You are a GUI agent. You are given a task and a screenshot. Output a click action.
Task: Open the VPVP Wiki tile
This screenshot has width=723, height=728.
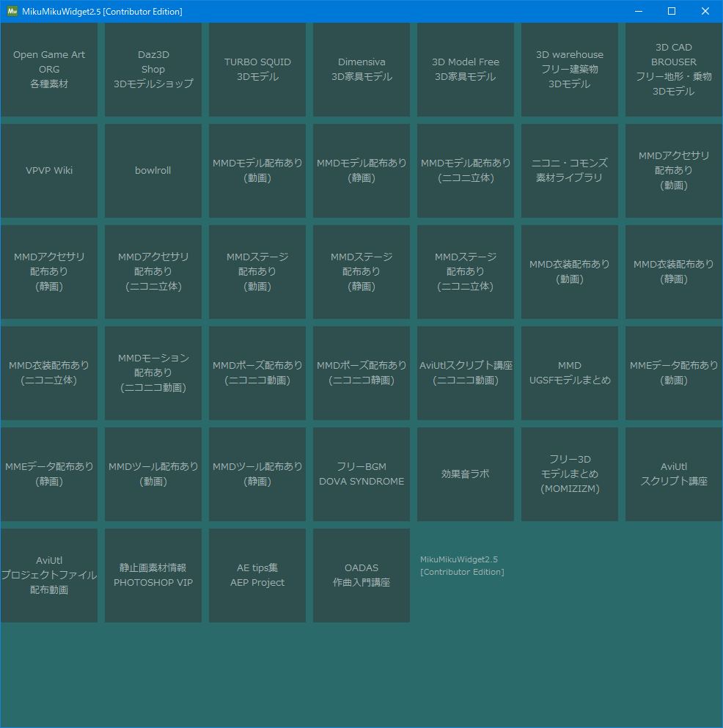click(x=49, y=171)
